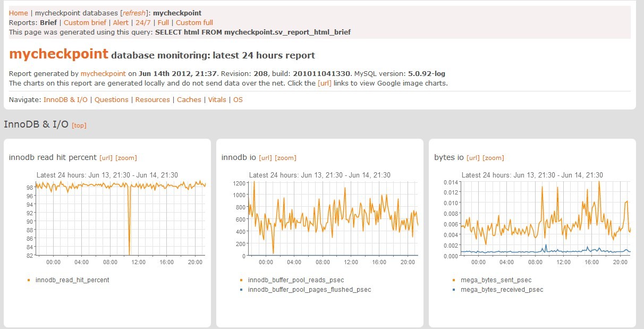The image size is (644, 329).
Task: Click the mega_bytes_received_psec legend label
Action: pyautogui.click(x=502, y=290)
